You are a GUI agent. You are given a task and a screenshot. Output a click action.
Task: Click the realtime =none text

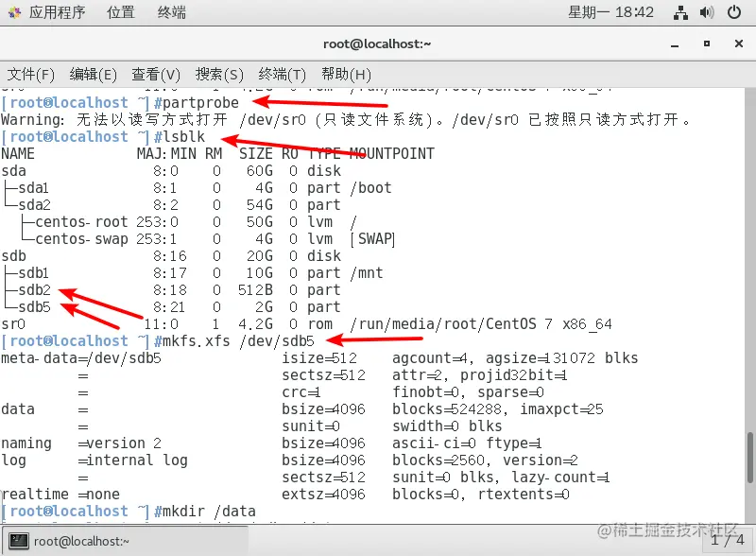(x=60, y=495)
